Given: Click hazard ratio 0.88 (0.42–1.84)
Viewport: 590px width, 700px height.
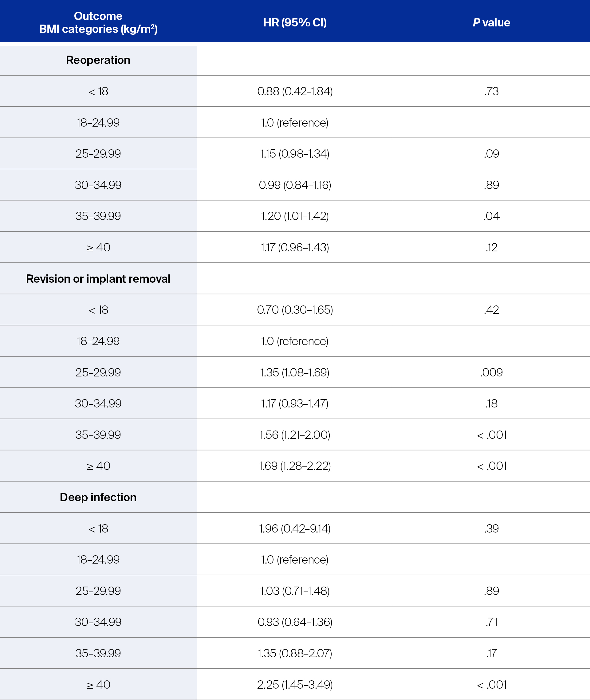Looking at the screenshot, I should click(x=295, y=91).
